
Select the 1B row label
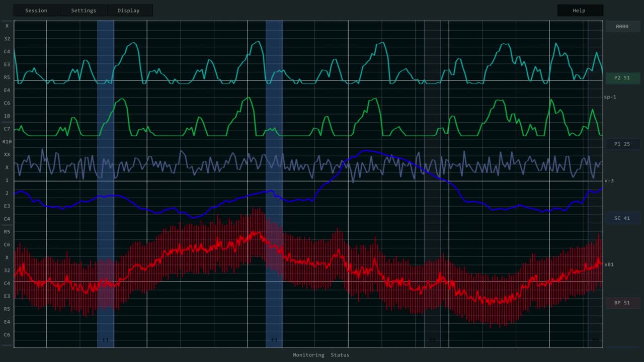point(7,116)
